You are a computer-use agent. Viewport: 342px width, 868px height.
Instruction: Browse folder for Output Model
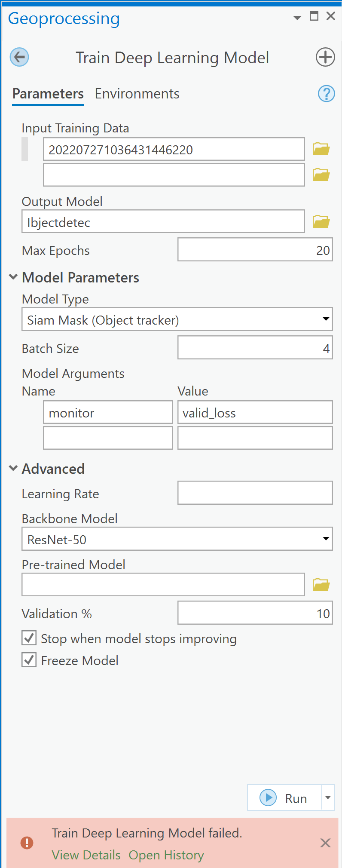click(321, 222)
